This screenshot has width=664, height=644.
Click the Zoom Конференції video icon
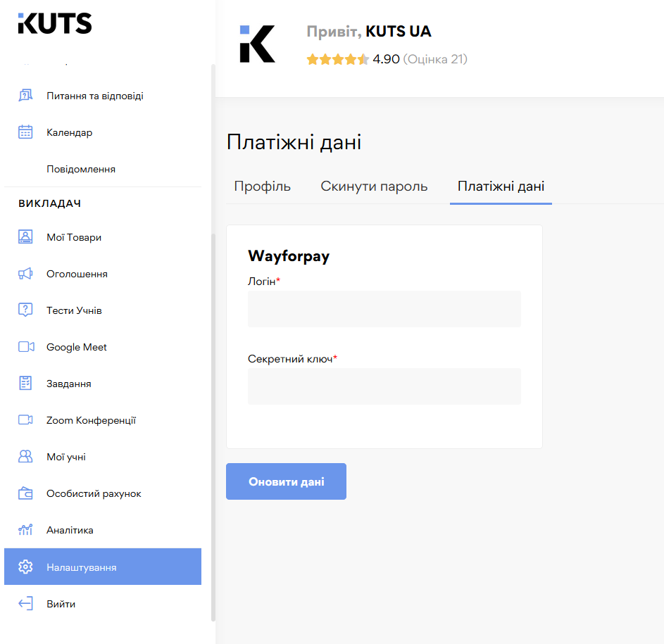coord(25,420)
